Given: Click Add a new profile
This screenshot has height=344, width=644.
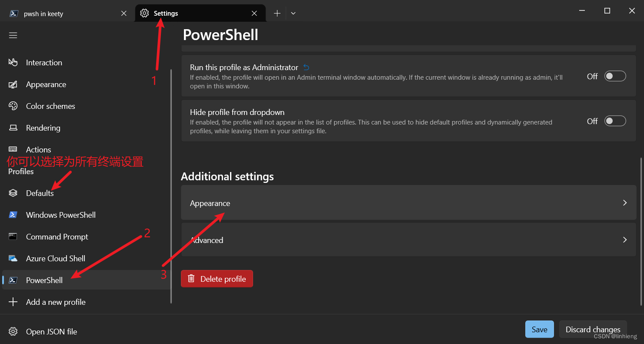Looking at the screenshot, I should coord(86,302).
